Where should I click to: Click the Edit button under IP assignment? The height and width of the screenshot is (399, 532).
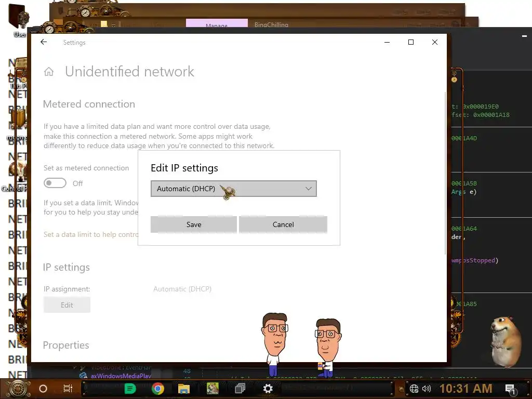pyautogui.click(x=67, y=304)
